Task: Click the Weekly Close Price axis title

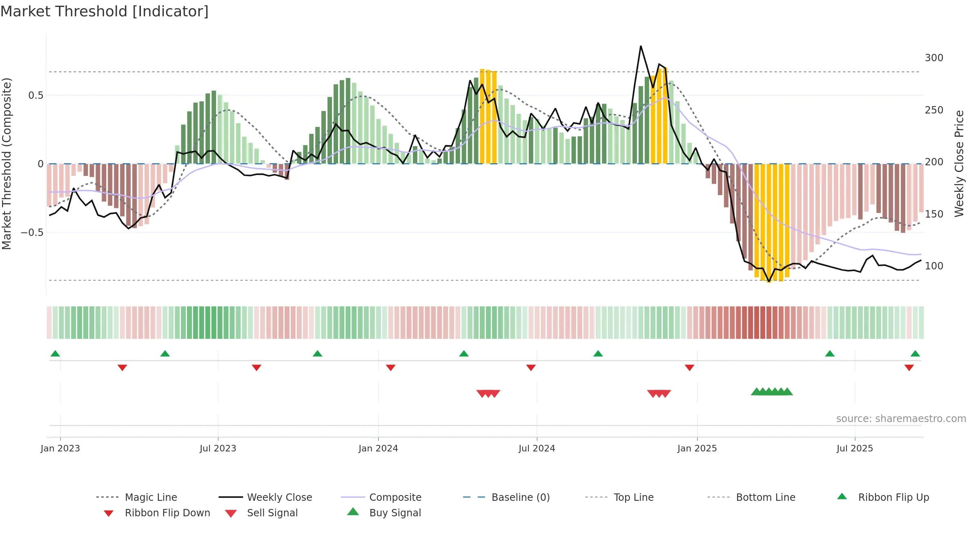Action: point(959,164)
